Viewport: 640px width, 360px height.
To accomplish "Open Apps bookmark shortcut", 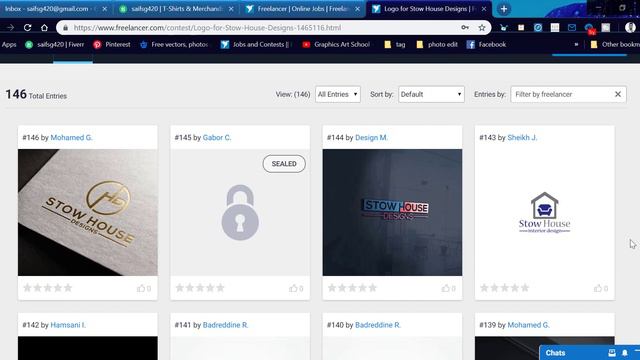I will (9, 44).
